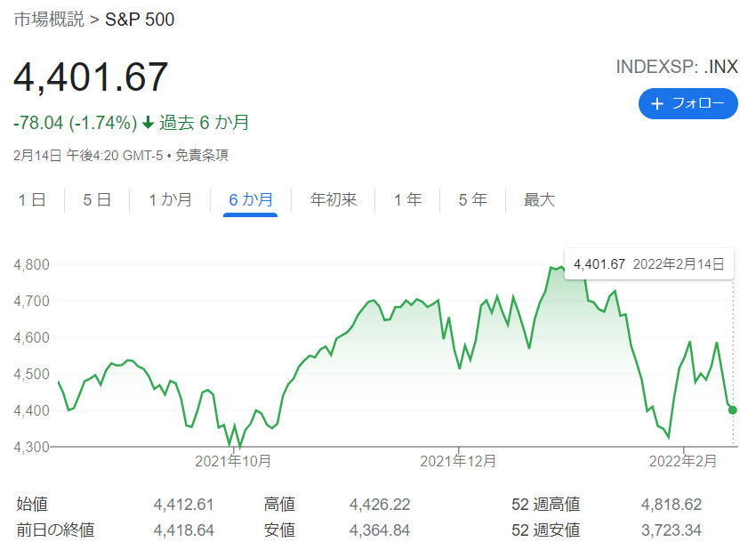Click the 2月14日 午後4:20 GMT-5 timestamp
756x558 pixels.
click(x=88, y=155)
